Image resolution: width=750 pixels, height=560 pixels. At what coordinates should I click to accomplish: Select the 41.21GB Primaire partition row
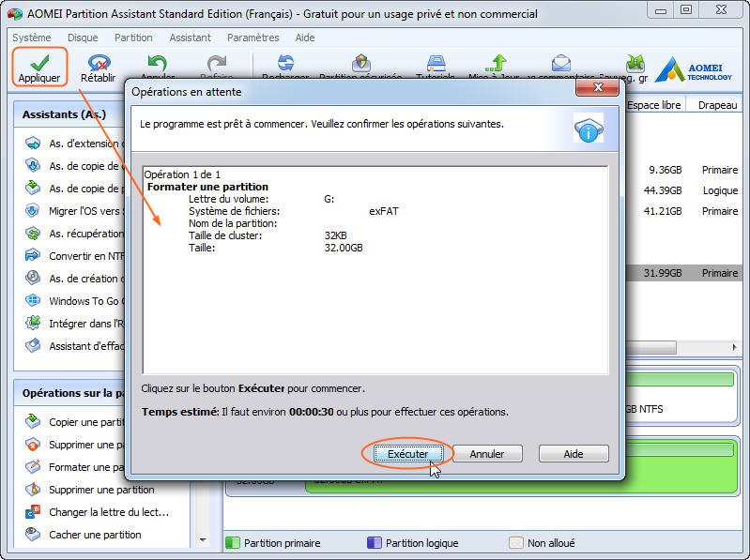coord(684,211)
